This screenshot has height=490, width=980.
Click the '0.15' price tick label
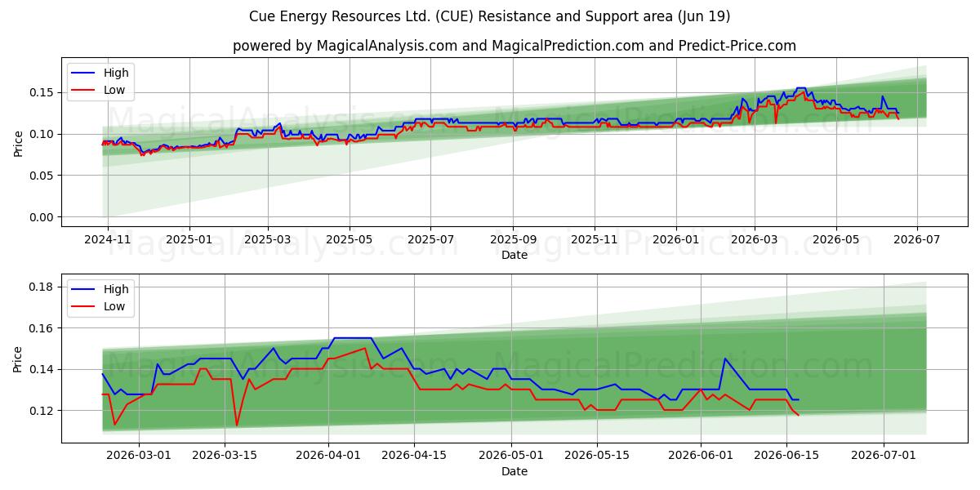tap(43, 92)
